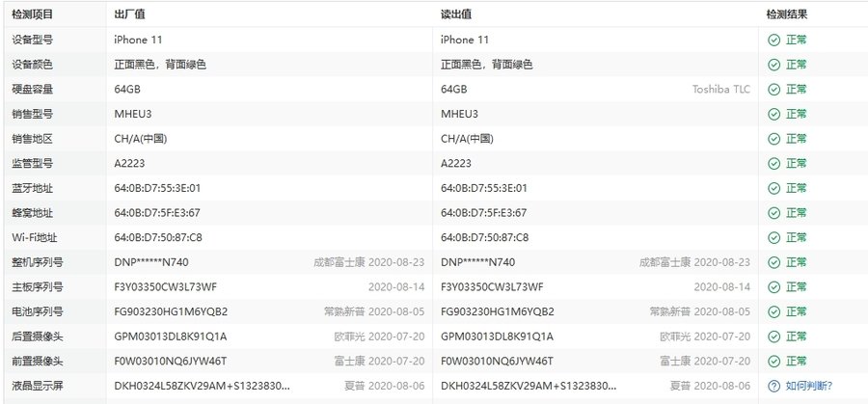Click the 检测项目 column header

click(x=33, y=14)
